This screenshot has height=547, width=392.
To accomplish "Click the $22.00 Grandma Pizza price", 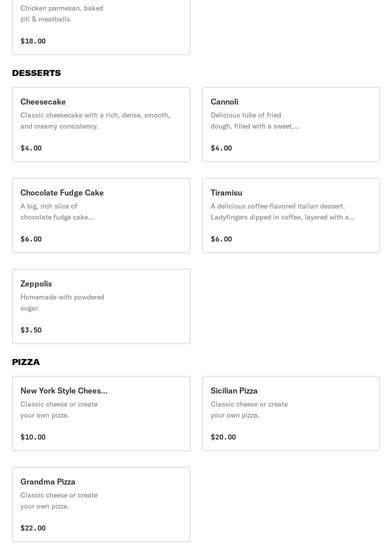I will point(33,528).
